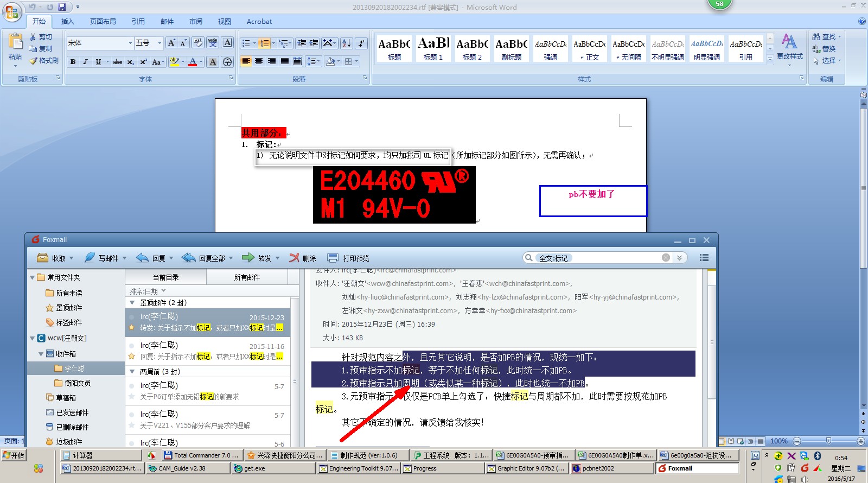The width and height of the screenshot is (868, 483).
Task: Apply the red font color
Action: click(193, 62)
